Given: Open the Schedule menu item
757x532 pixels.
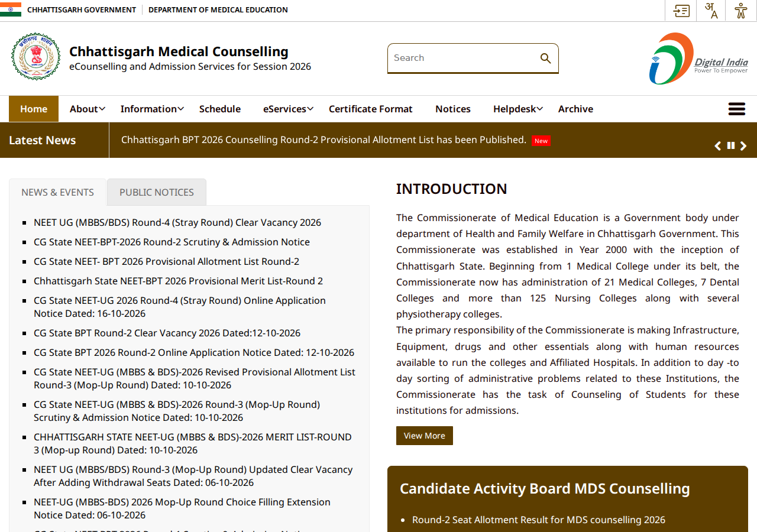Looking at the screenshot, I should pyautogui.click(x=220, y=109).
